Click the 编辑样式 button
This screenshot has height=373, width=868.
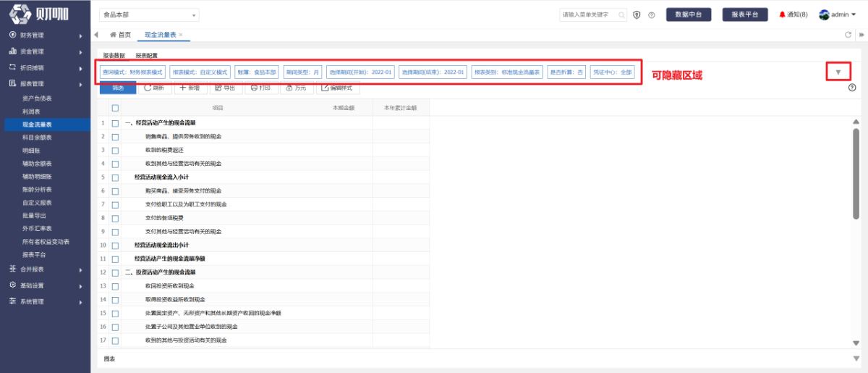pyautogui.click(x=337, y=88)
